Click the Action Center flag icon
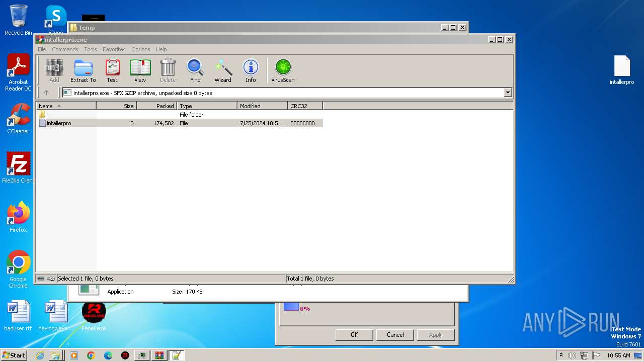 (596, 355)
